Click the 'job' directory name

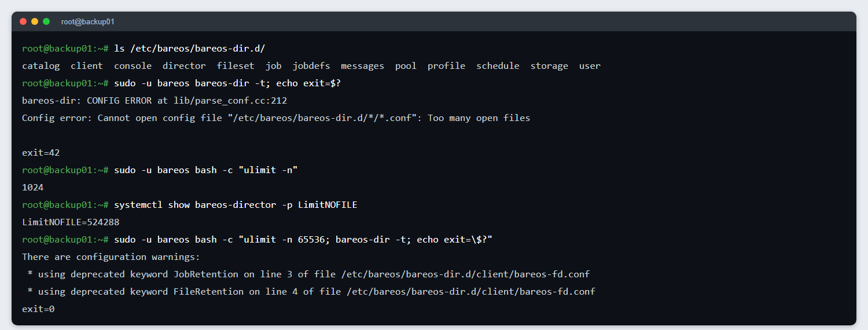(x=274, y=66)
